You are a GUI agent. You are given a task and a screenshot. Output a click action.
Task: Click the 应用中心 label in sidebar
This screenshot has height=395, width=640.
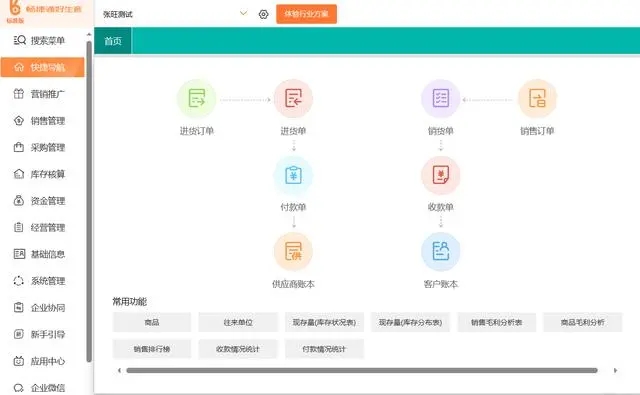click(48, 361)
